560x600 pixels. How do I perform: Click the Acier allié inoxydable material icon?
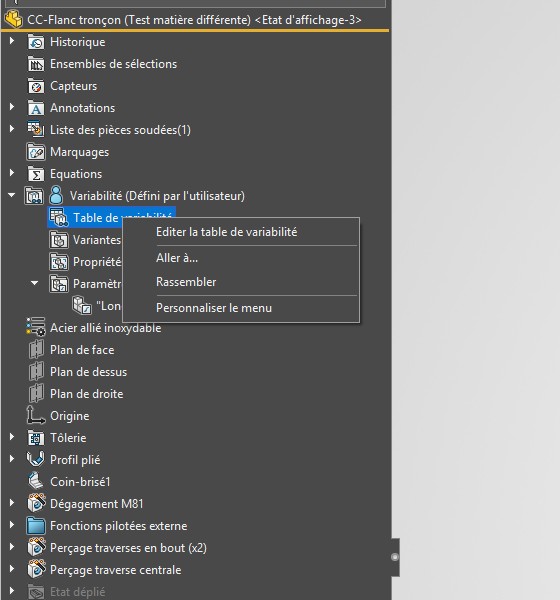click(x=36, y=327)
